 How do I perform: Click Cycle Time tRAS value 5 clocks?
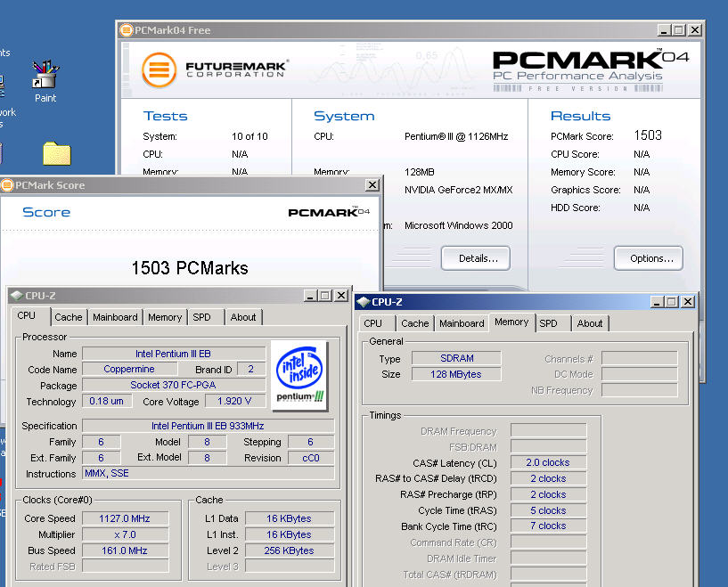click(x=548, y=510)
